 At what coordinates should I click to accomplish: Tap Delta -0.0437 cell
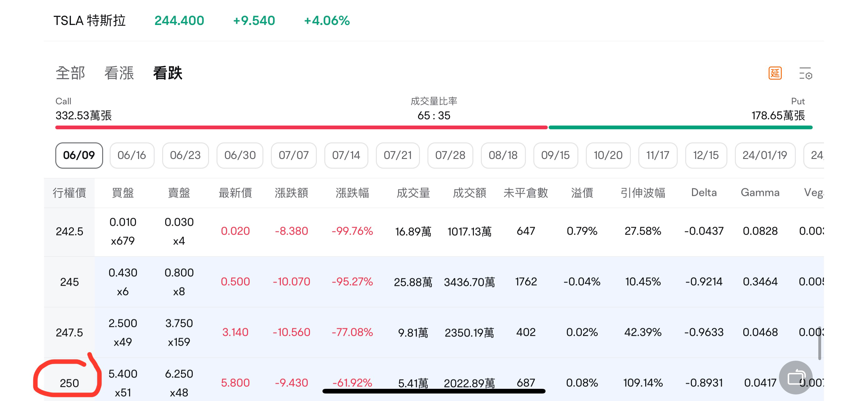coord(704,231)
